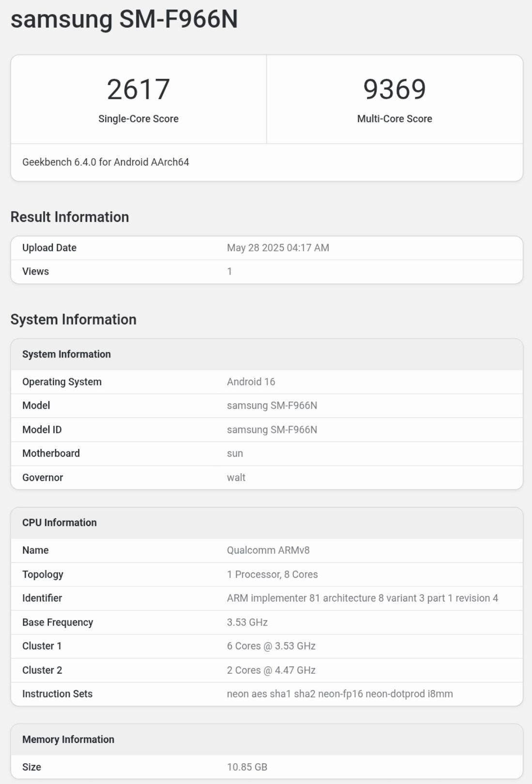Click the Topology value 1 Processor, 8 Cores
532x784 pixels.
(272, 574)
